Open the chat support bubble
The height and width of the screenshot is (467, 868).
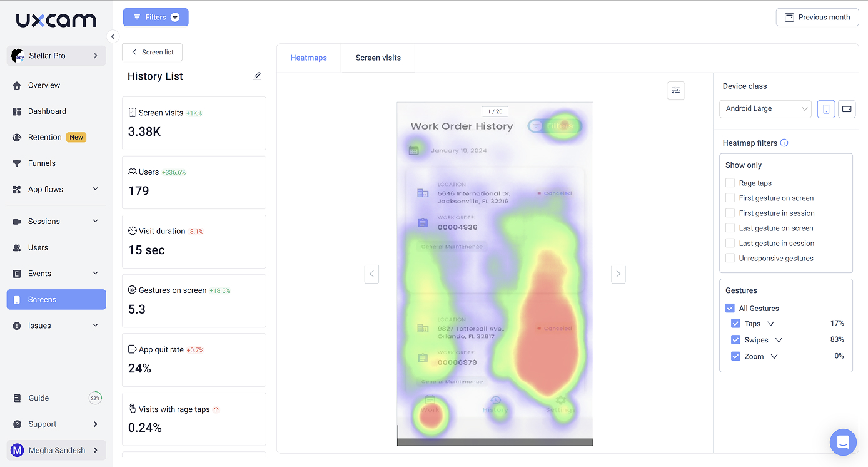pyautogui.click(x=842, y=442)
